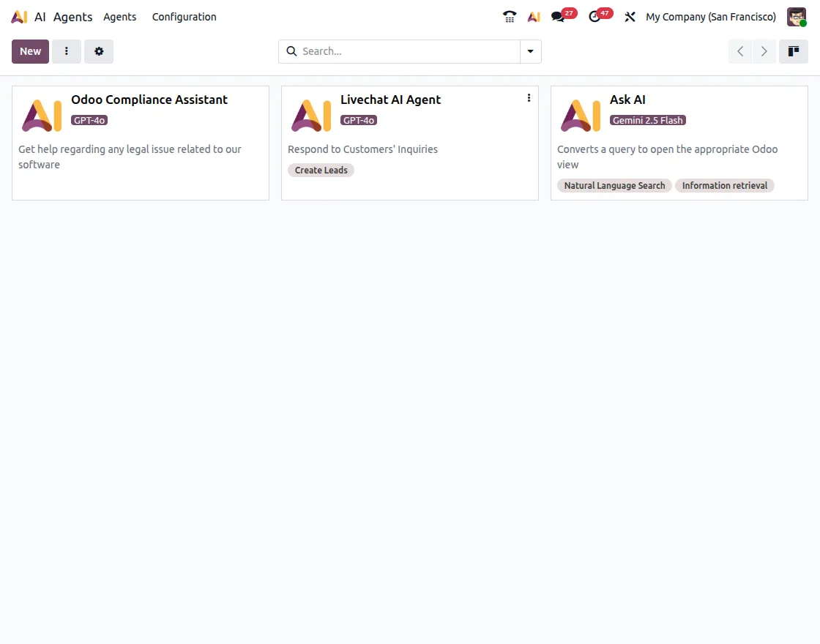The width and height of the screenshot is (820, 644).
Task: Open the My Company location switcher
Action: pyautogui.click(x=710, y=16)
